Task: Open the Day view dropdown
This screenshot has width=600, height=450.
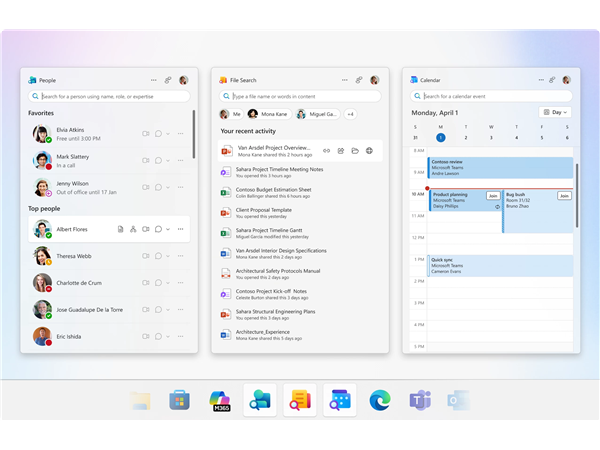Action: 556,112
